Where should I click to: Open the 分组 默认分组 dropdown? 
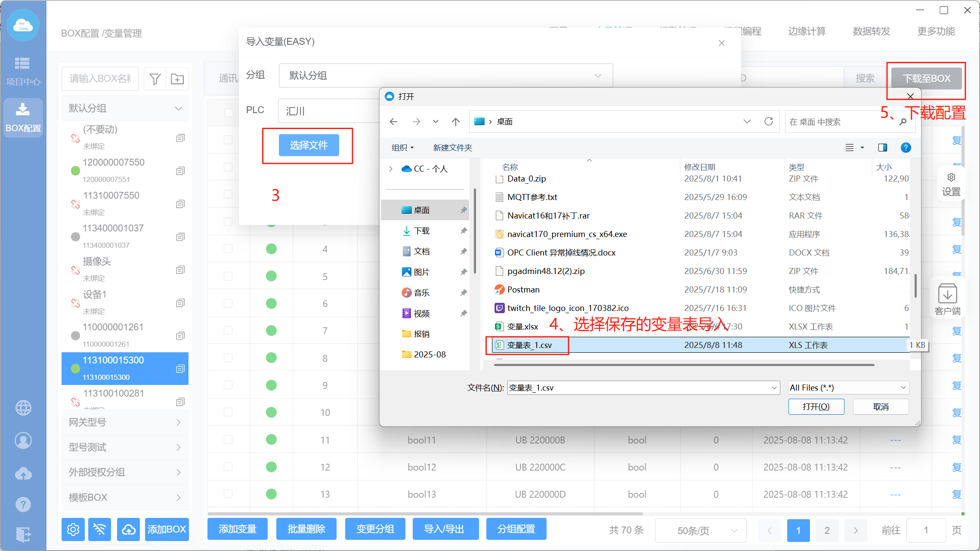click(x=445, y=76)
